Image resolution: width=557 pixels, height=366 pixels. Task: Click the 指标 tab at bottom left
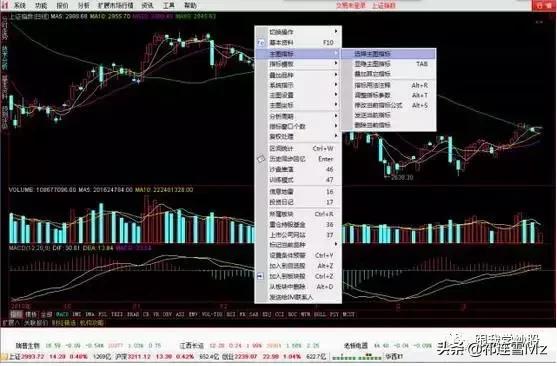tap(16, 314)
